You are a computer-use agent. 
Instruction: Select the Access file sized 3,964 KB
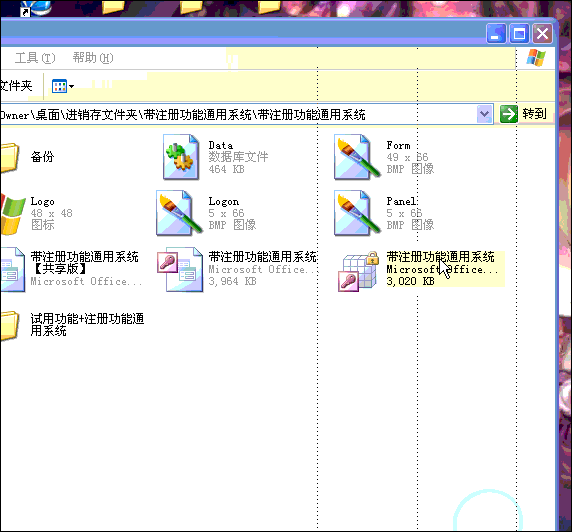[180, 269]
